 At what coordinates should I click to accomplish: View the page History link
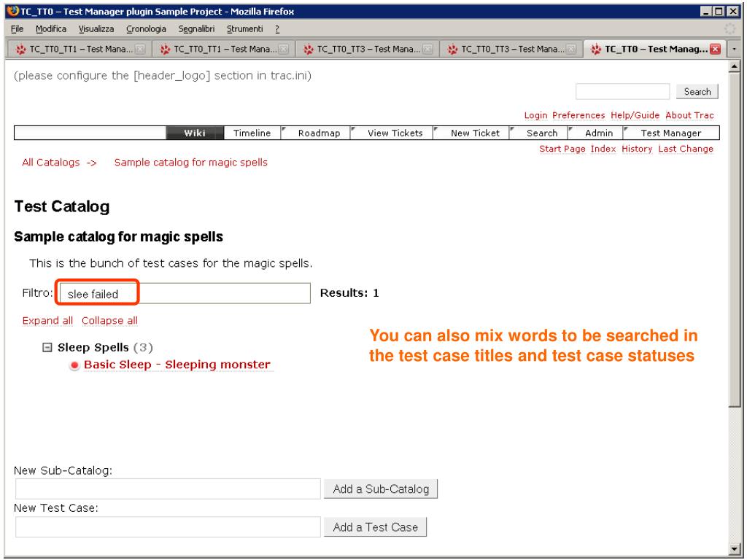637,149
